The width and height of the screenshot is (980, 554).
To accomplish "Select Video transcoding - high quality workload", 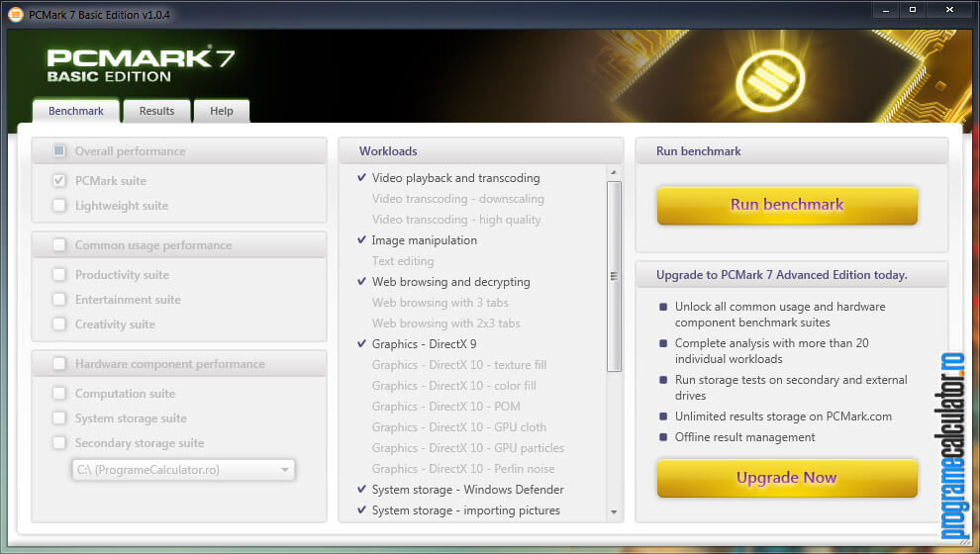I will tap(456, 220).
